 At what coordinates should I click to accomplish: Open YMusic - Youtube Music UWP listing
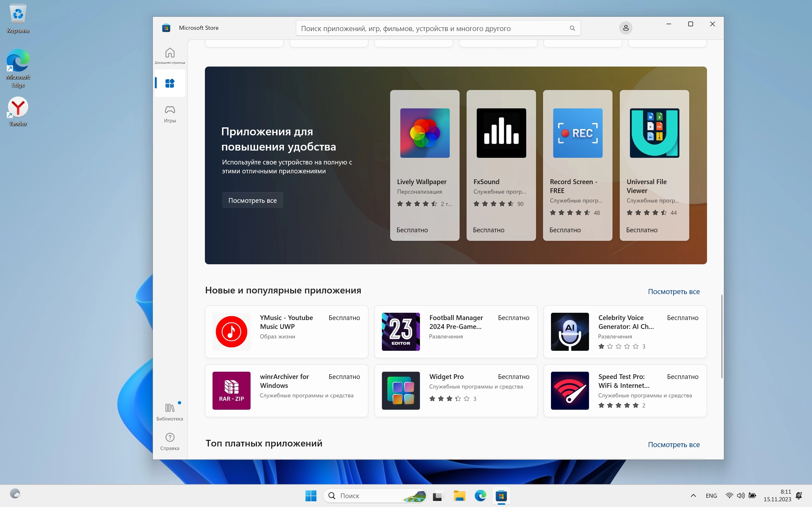tap(286, 332)
